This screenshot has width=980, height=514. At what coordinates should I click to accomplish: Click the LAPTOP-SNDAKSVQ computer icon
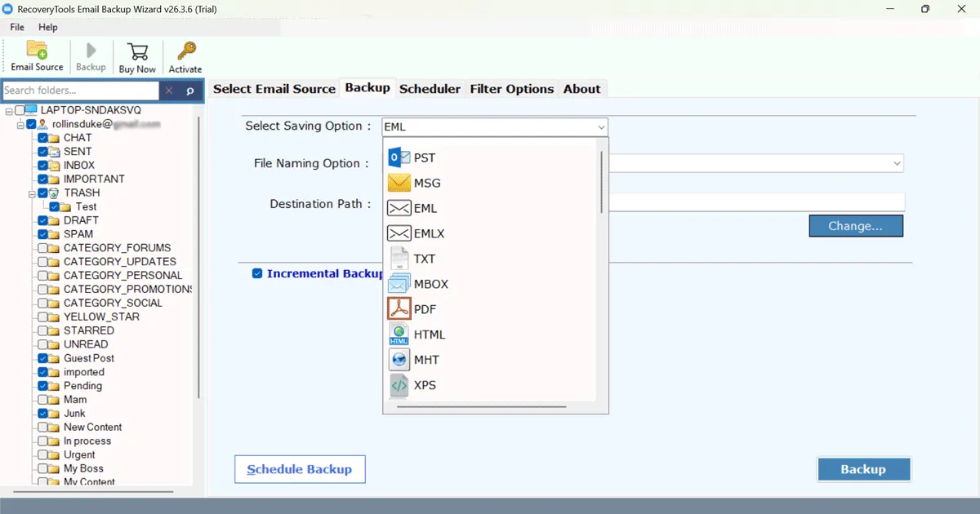pyautogui.click(x=31, y=110)
